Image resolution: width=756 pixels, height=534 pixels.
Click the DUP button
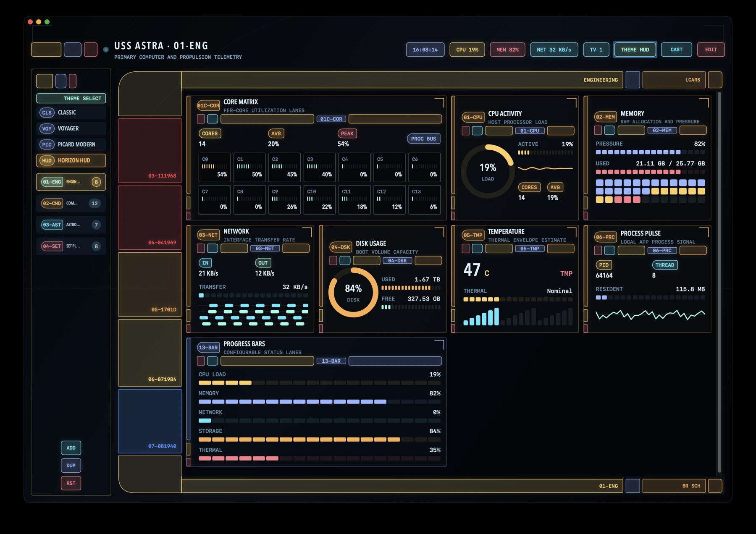click(71, 466)
